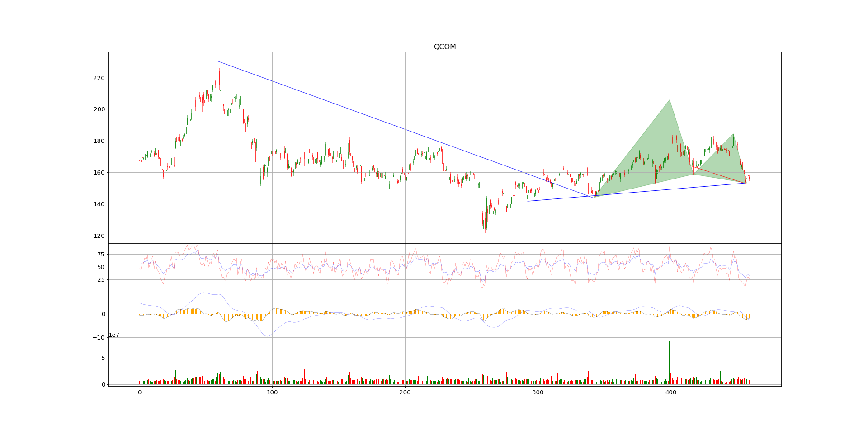Click the tallest volume bar spike

[670, 362]
